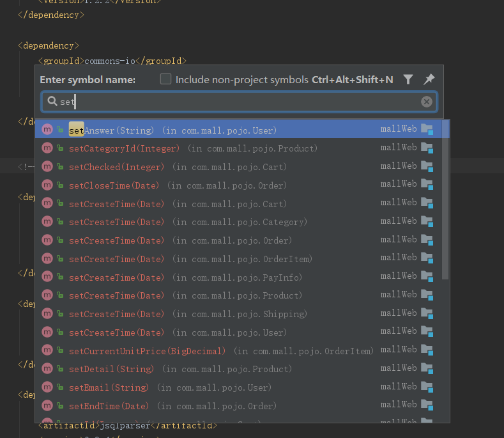Screen dimensions: 504x438
Task: Select setCloseTime(Date) in Order
Action: point(238,185)
